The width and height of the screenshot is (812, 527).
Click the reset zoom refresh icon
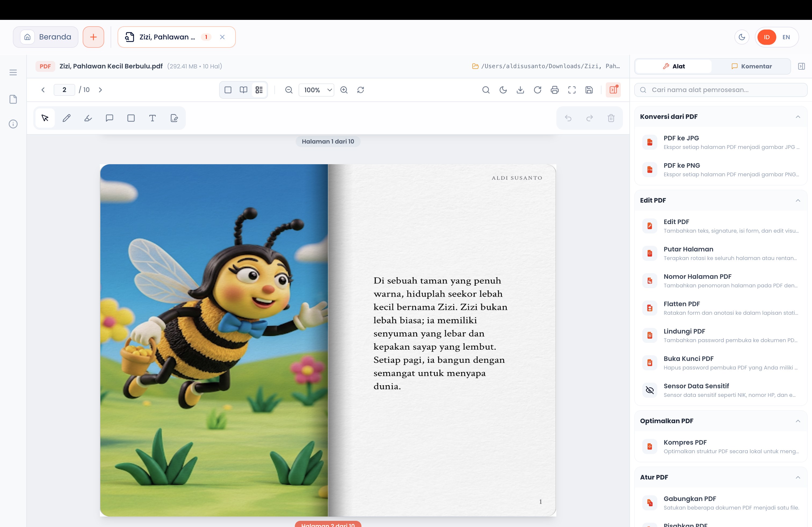[361, 90]
